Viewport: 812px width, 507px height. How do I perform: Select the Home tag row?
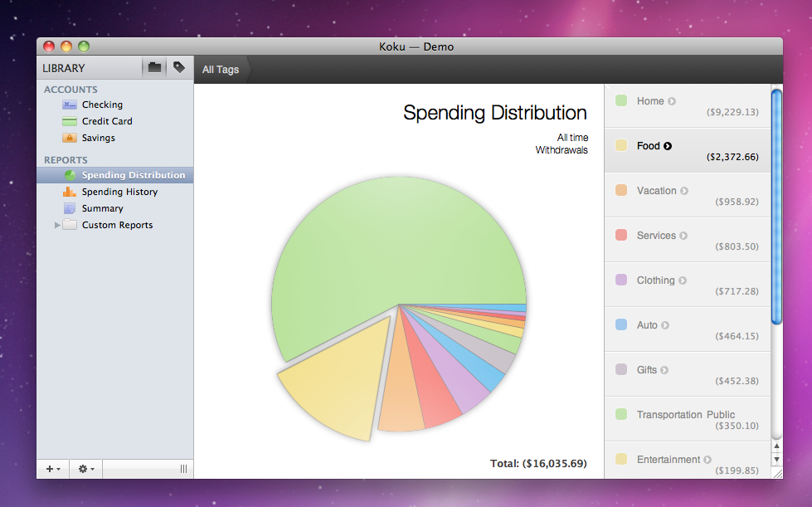[x=687, y=106]
